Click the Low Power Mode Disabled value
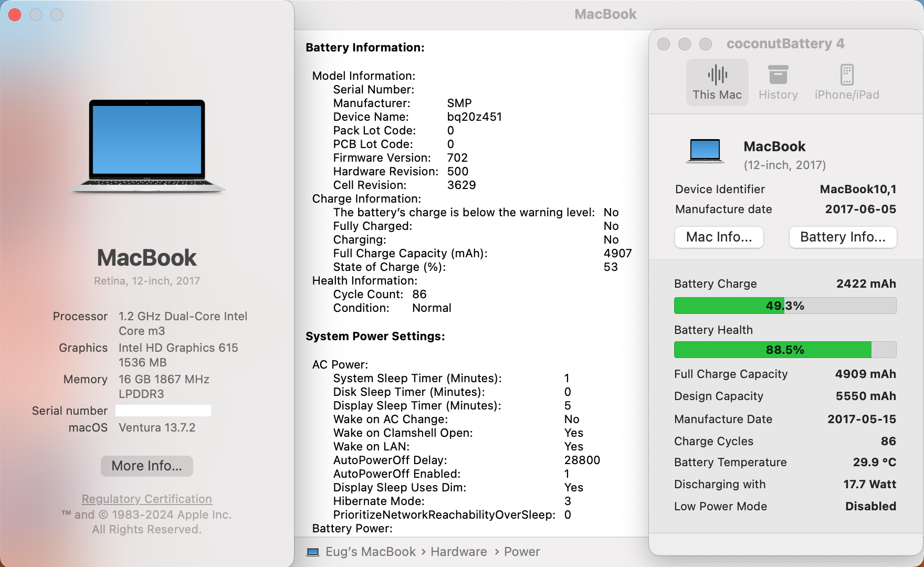The width and height of the screenshot is (924, 567). pos(870,506)
